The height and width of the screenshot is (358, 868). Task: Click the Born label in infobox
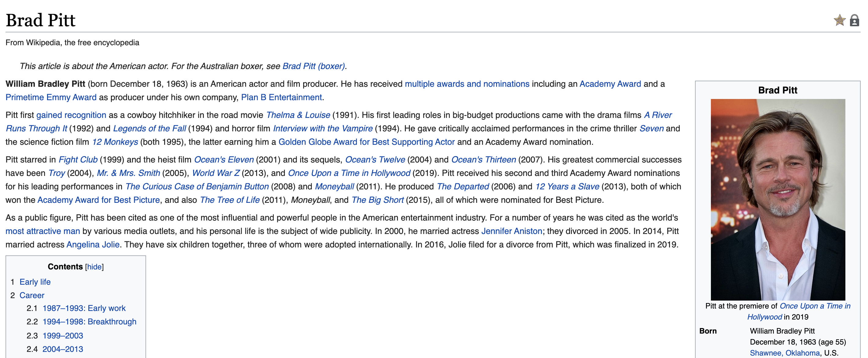(708, 331)
